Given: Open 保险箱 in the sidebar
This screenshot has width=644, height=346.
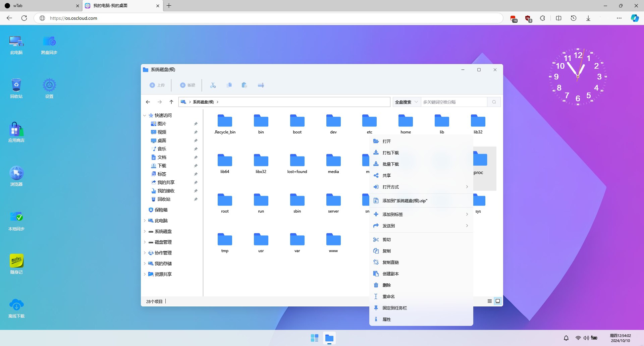Looking at the screenshot, I should [158, 210].
